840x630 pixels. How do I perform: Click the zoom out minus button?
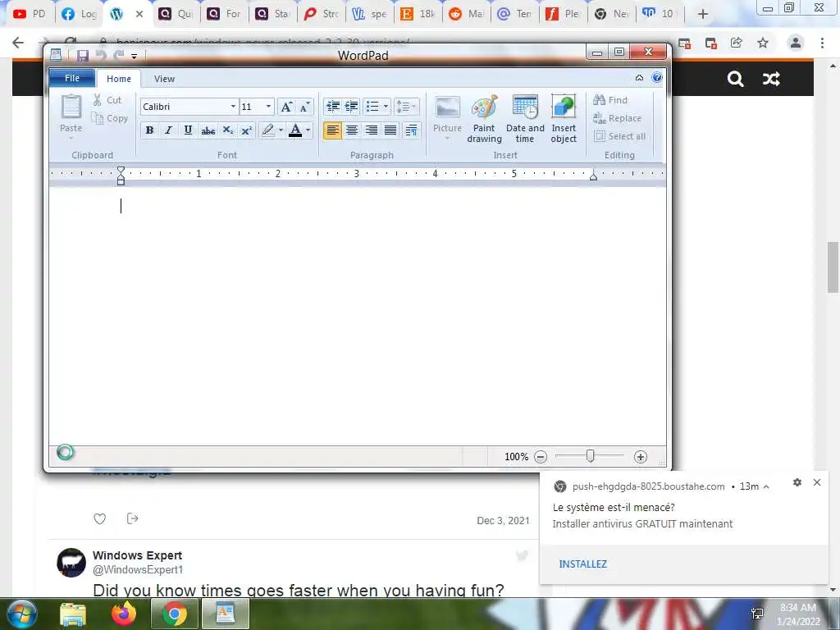[x=541, y=457]
